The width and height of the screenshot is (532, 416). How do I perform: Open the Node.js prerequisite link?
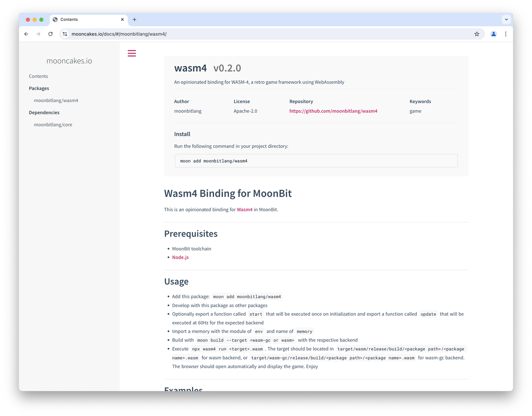pyautogui.click(x=180, y=257)
